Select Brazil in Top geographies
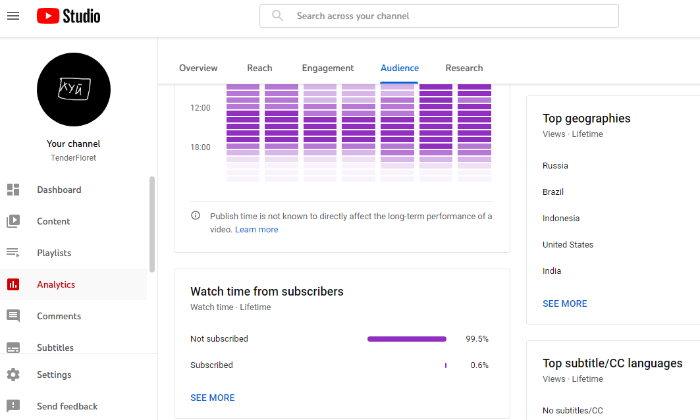This screenshot has width=700, height=420. pyautogui.click(x=553, y=192)
